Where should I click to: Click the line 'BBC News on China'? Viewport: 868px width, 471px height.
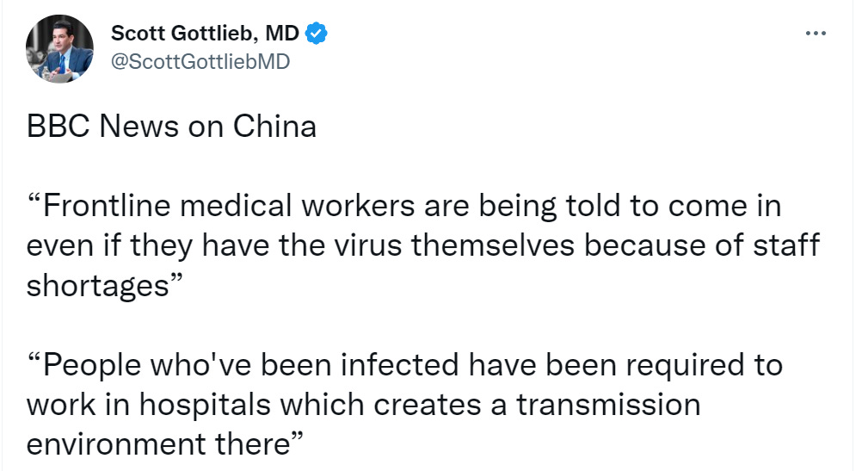pos(171,127)
